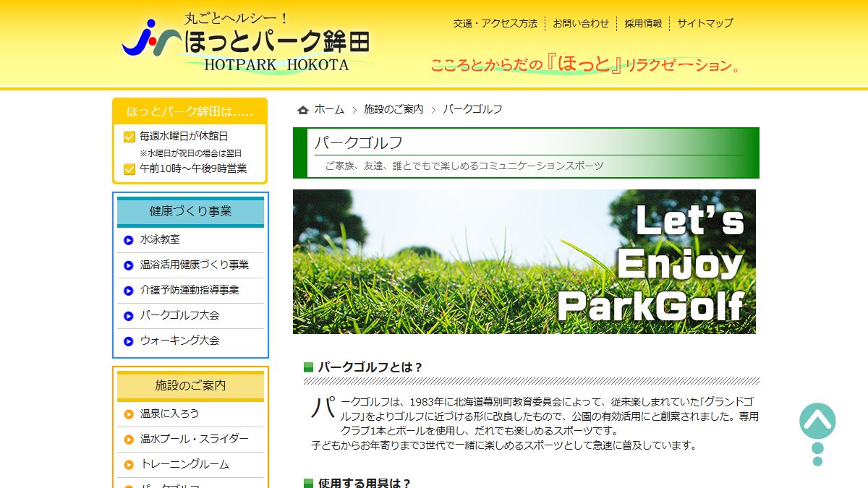Screen dimensions: 868x488
Task: Open 温浴活用健康づくり事業 link
Action: tap(195, 265)
